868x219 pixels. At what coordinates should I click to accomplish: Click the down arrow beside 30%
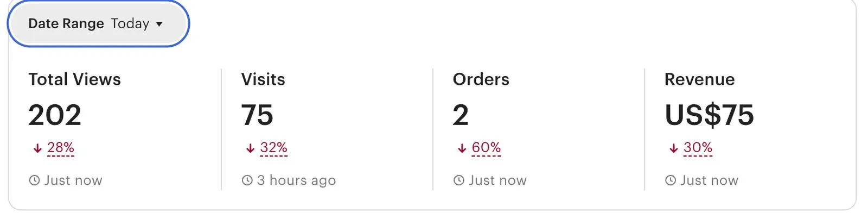[x=673, y=148]
